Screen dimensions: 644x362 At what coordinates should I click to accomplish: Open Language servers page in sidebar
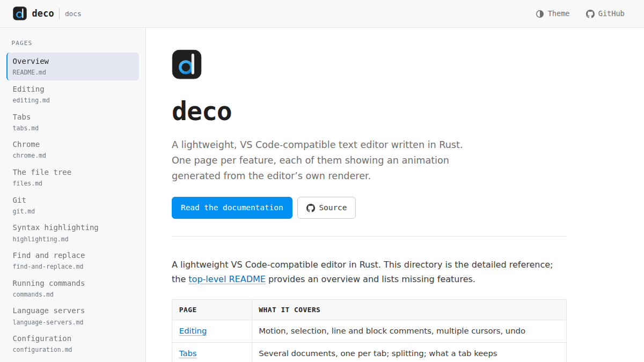click(x=73, y=316)
